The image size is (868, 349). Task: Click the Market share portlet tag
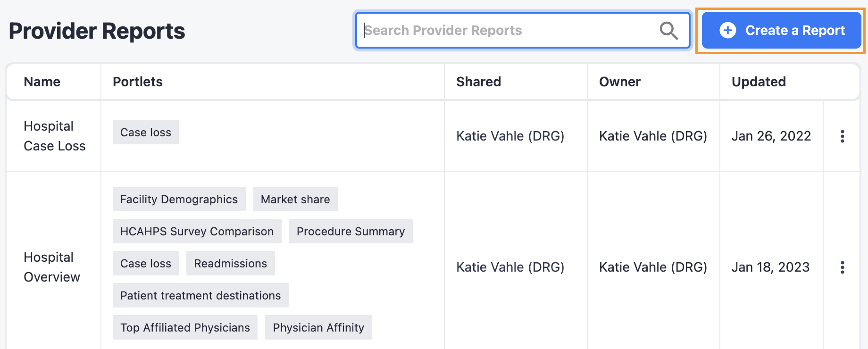tap(295, 199)
